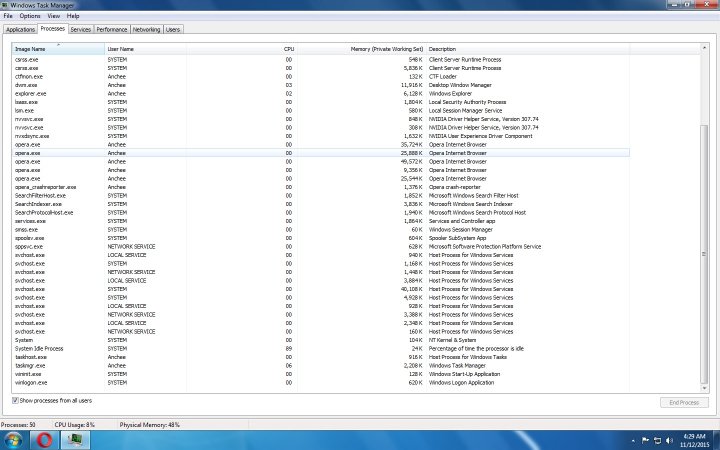
Task: Select opera.exe using 49,572 K
Action: (x=321, y=162)
